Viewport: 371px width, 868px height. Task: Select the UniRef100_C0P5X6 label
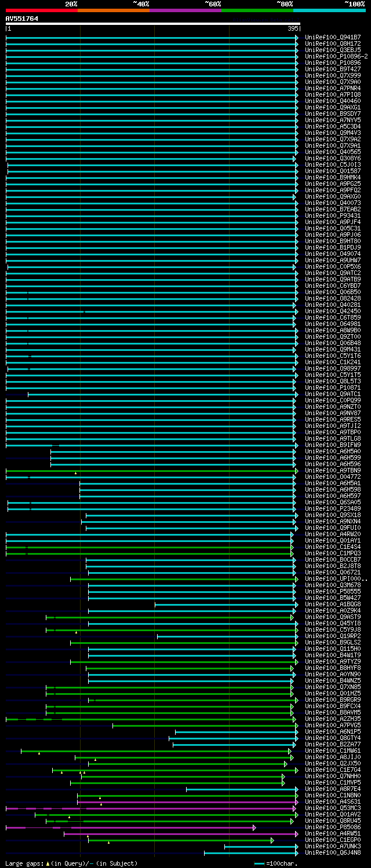point(333,266)
